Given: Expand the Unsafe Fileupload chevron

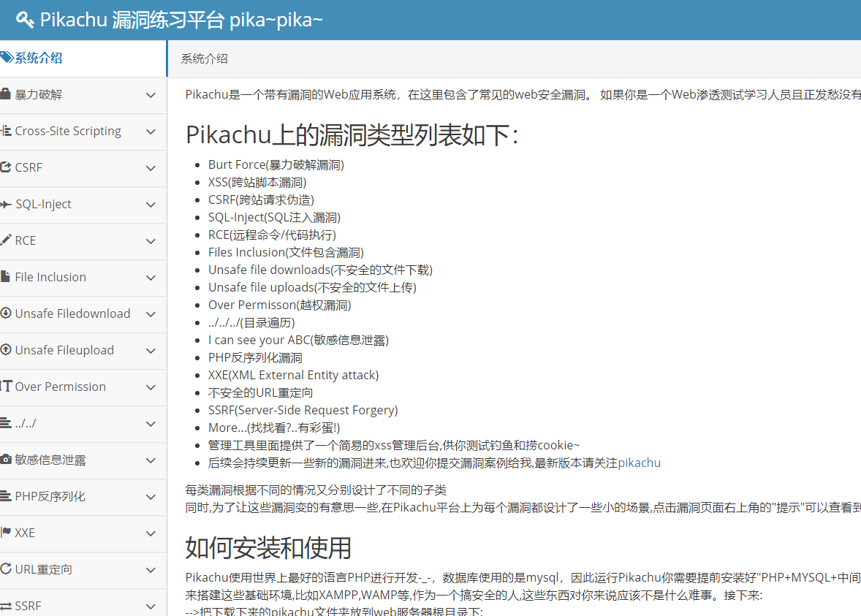Looking at the screenshot, I should (x=151, y=351).
